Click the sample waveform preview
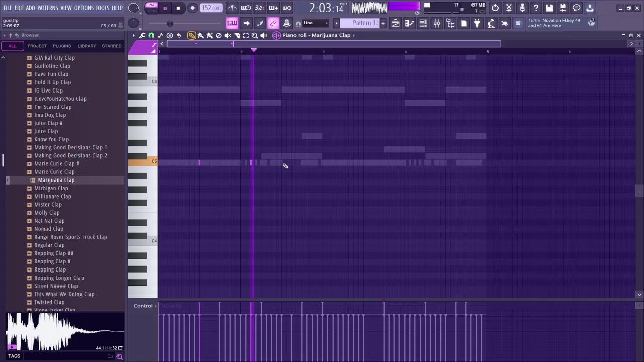 coord(64,331)
